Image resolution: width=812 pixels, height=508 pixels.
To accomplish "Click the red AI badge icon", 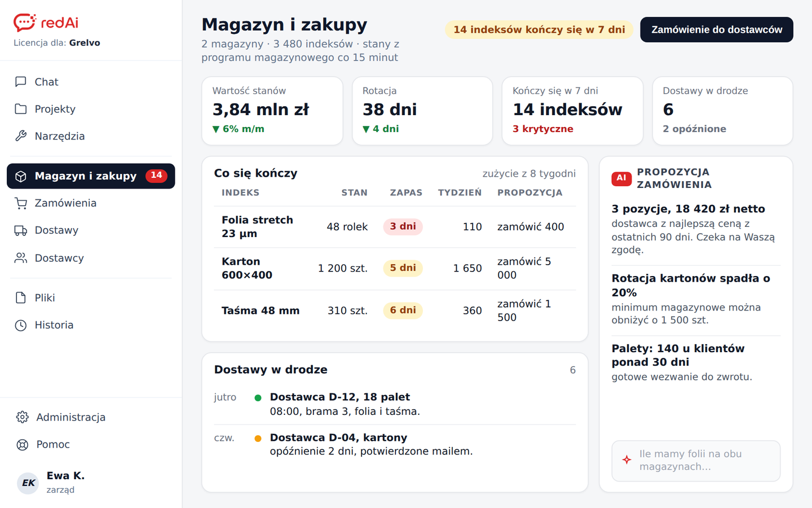I will (621, 178).
